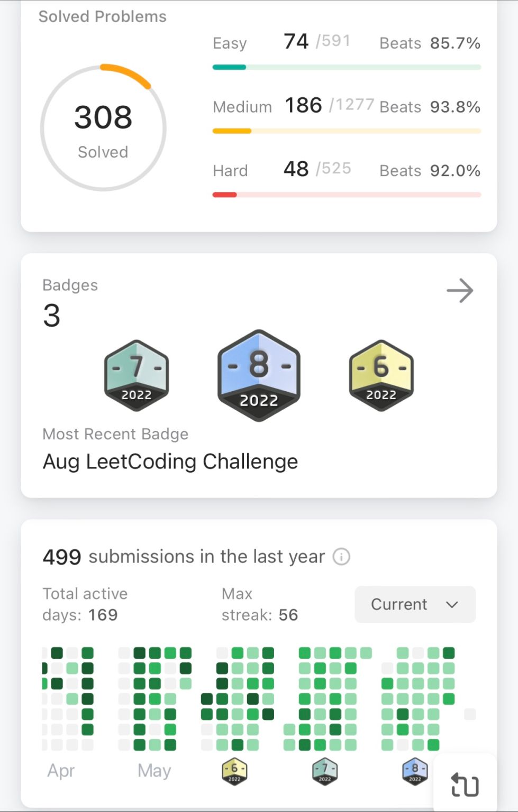The height and width of the screenshot is (812, 518).
Task: Tap the yellow 6 2022 badge in Badges
Action: (x=381, y=376)
